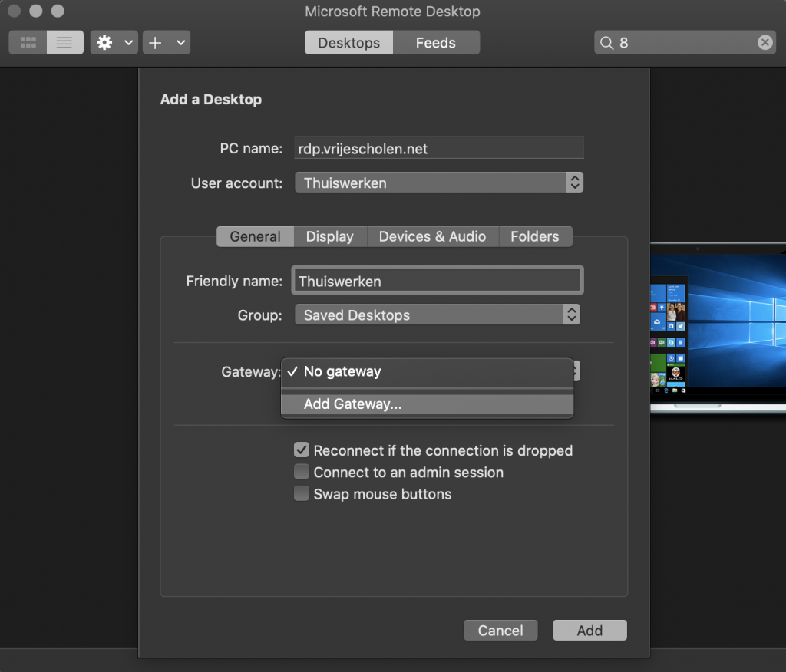Open the User account dropdown
Screen dimensions: 786x672
click(x=438, y=183)
